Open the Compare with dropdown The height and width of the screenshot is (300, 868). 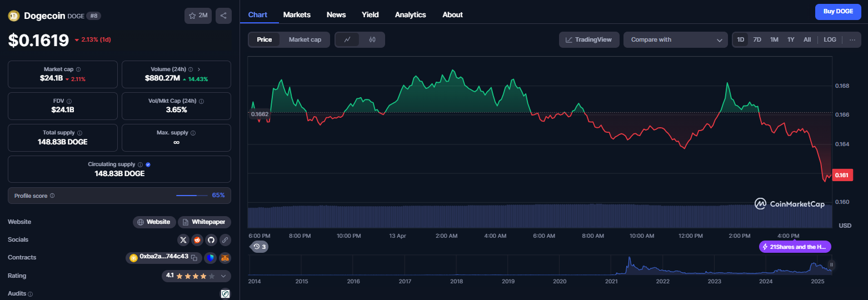tap(676, 39)
